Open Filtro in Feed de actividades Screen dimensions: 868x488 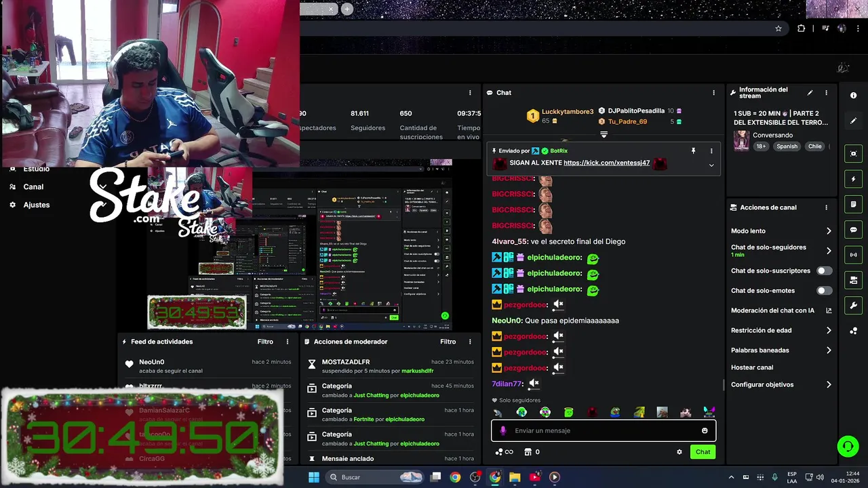click(265, 342)
